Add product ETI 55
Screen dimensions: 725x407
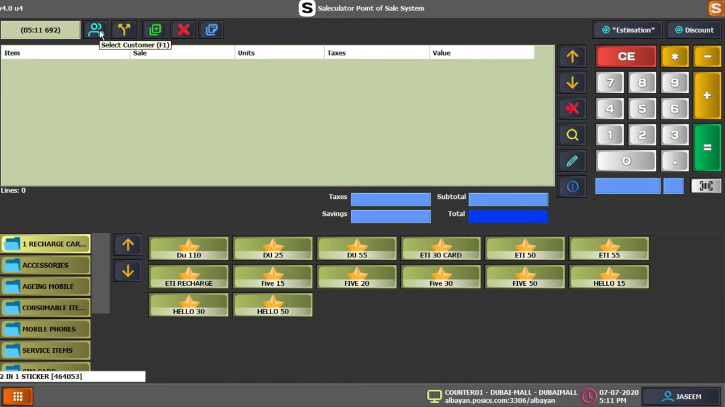[609, 249]
